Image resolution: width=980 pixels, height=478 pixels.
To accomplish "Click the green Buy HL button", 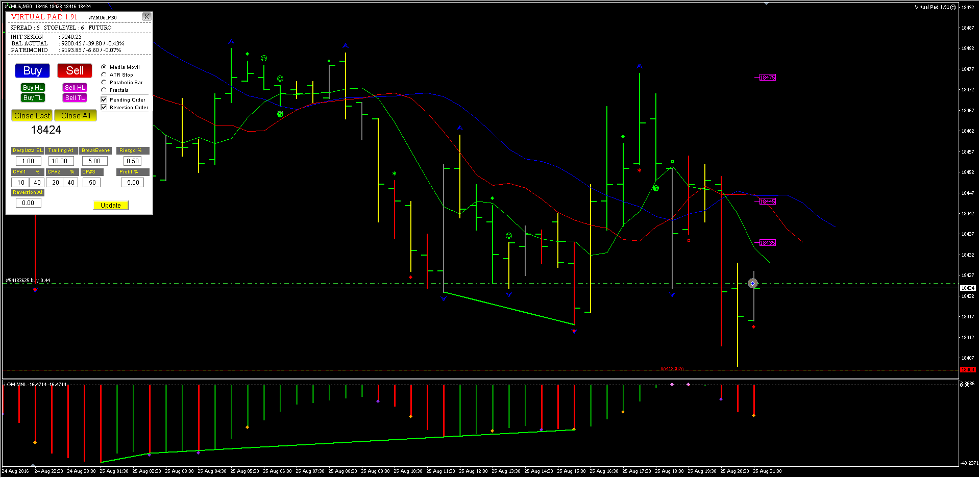I will [x=33, y=88].
